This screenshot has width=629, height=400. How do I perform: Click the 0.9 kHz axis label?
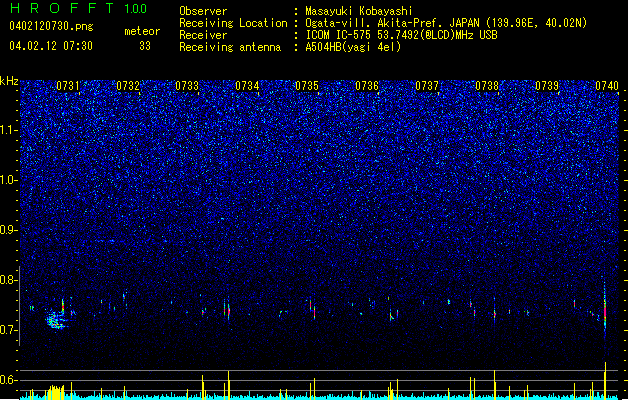(9, 230)
